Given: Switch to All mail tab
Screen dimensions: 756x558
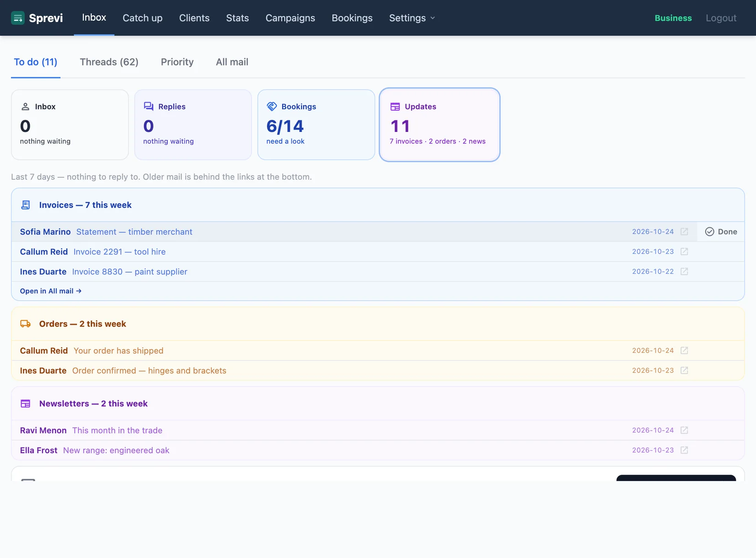Looking at the screenshot, I should point(232,62).
